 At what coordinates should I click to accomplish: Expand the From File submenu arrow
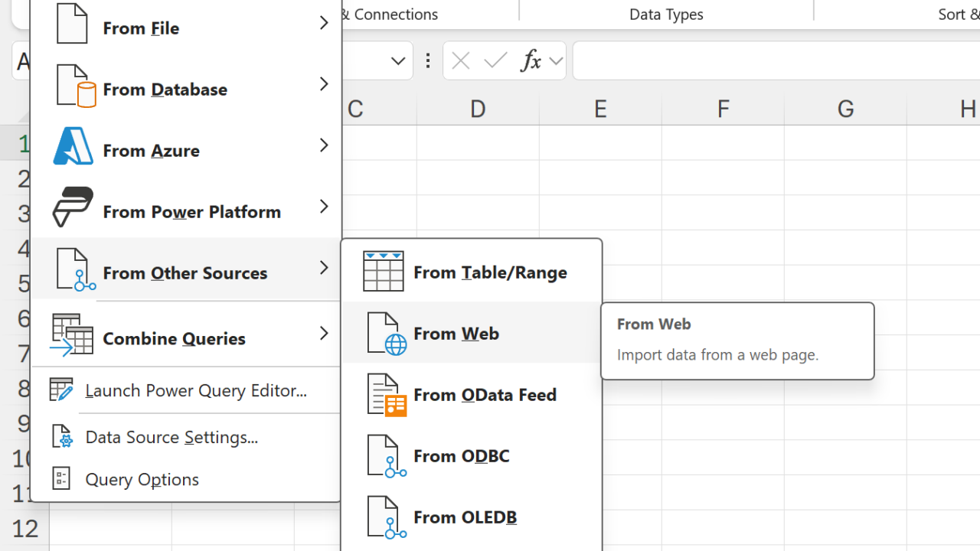[x=324, y=23]
